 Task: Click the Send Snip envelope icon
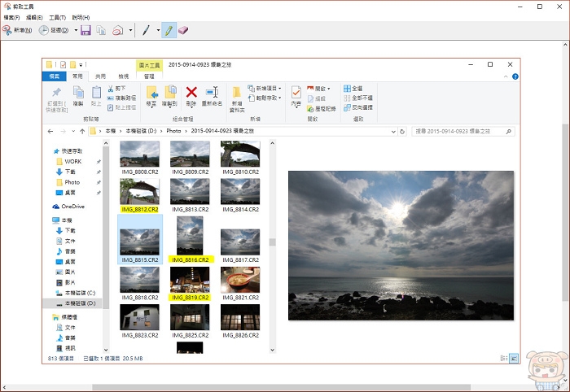tap(117, 30)
